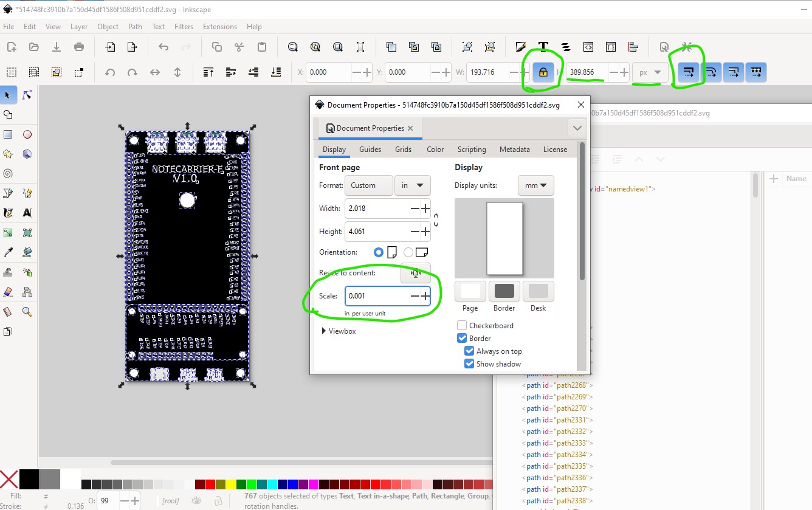Open Display units mm dropdown
Viewport: 812px width, 510px height.
[536, 185]
